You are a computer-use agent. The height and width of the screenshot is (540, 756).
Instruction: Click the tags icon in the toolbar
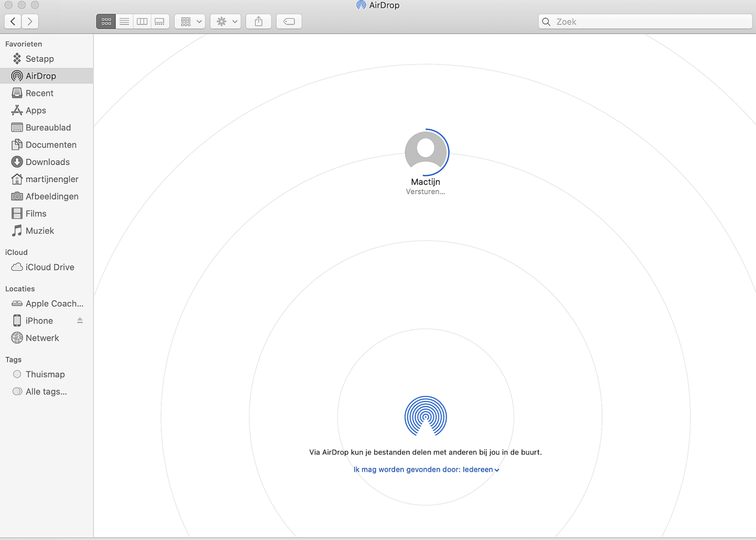point(289,21)
